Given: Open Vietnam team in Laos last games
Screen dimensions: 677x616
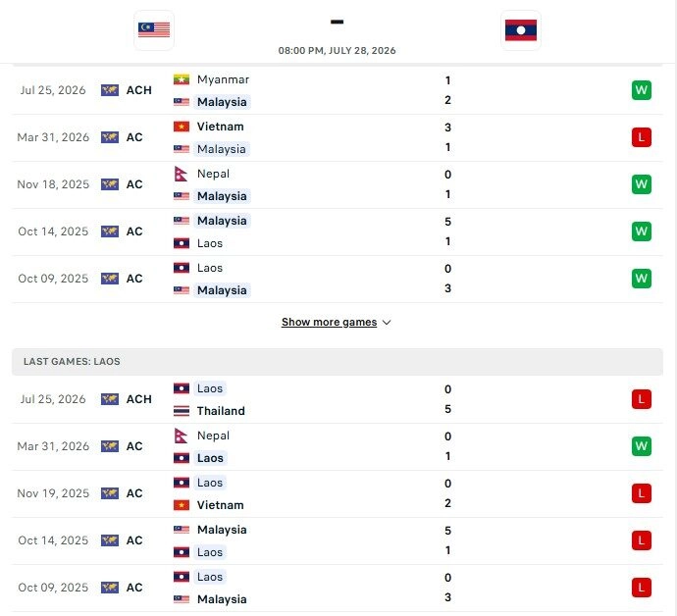Looking at the screenshot, I should coord(220,505).
